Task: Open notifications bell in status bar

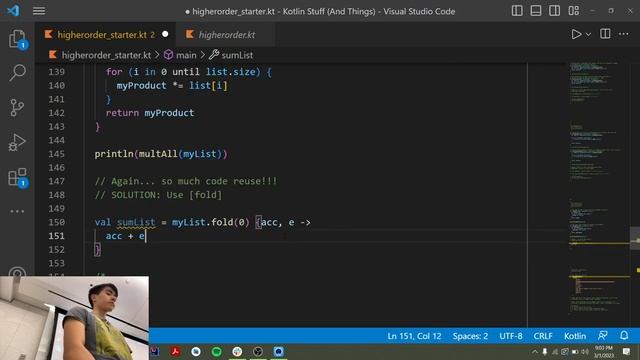Action: [x=624, y=336]
